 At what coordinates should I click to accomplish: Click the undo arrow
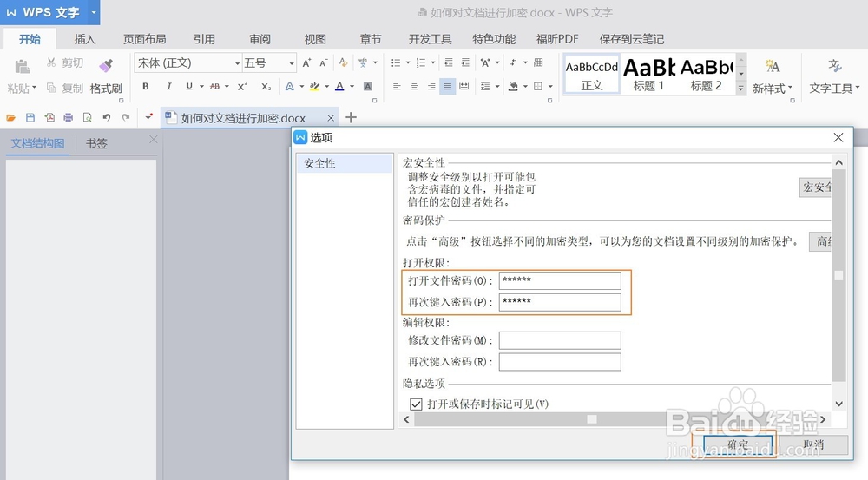click(106, 117)
